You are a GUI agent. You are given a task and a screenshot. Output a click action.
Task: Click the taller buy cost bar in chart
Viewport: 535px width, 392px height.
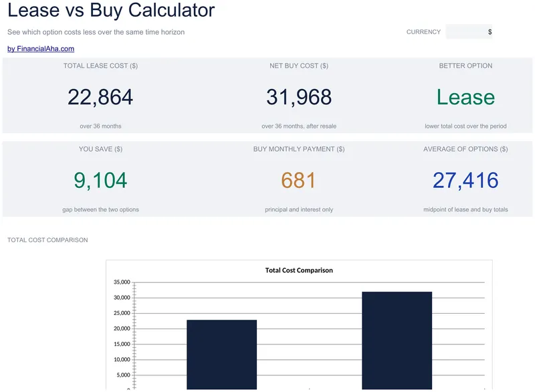(x=397, y=340)
